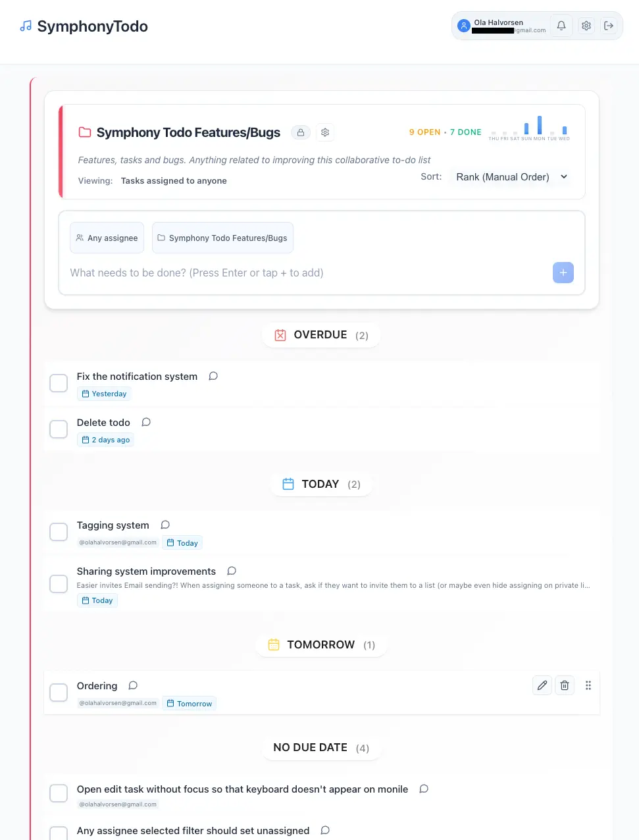
Task: Open the Rank (Manual Order) sort dropdown
Action: click(x=511, y=177)
